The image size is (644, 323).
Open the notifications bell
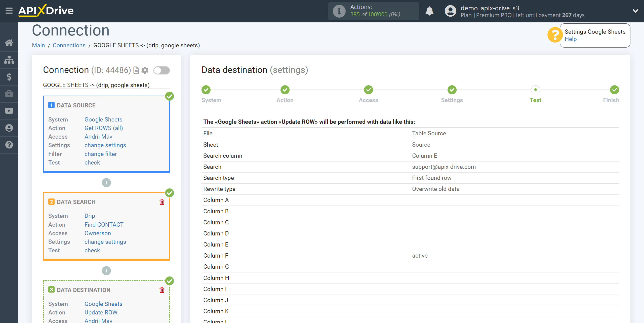pos(429,11)
